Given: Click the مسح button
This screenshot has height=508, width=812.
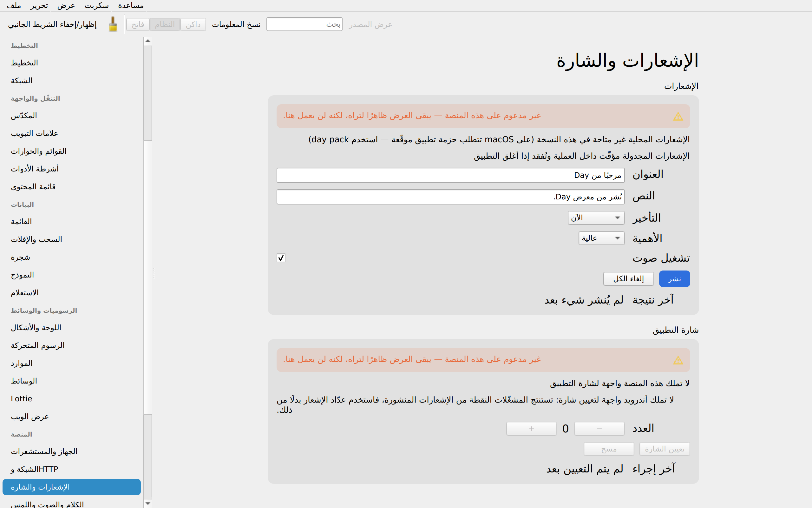Looking at the screenshot, I should [x=609, y=449].
